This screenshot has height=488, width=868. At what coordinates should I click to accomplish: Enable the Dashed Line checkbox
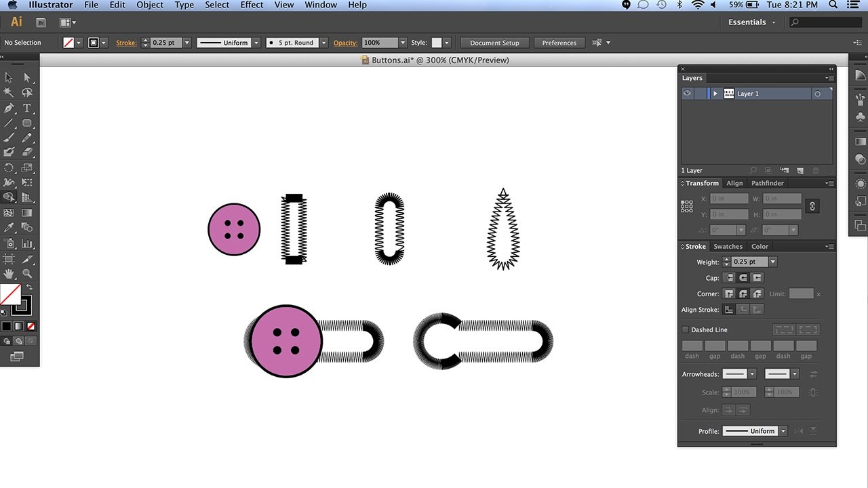point(685,329)
